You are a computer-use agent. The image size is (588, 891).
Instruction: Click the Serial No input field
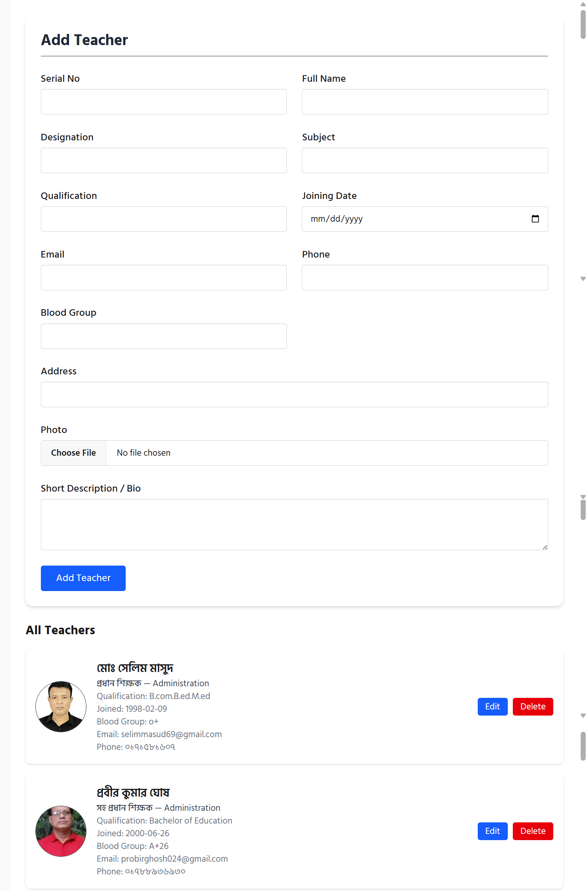pyautogui.click(x=163, y=102)
